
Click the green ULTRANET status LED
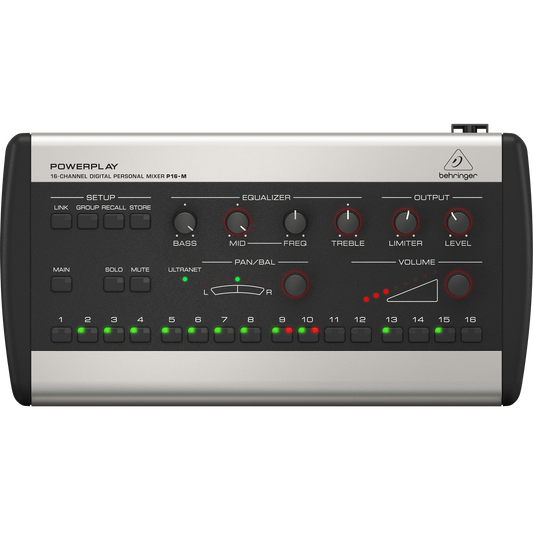(185, 279)
